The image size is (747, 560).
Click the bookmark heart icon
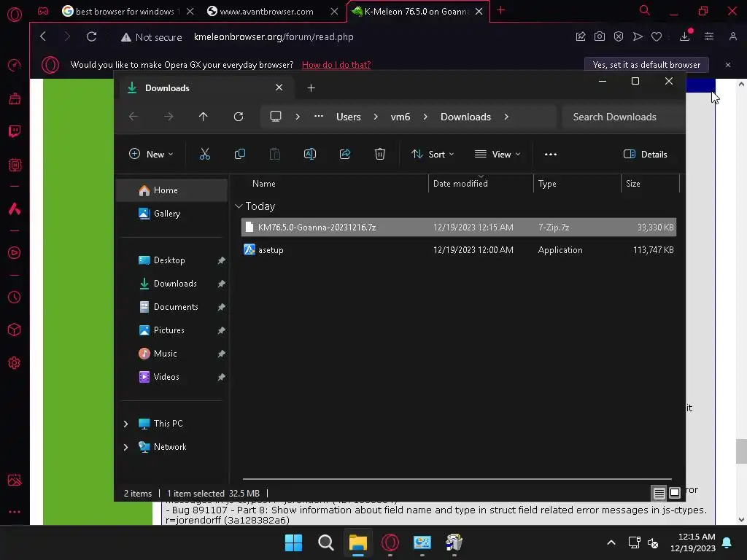click(657, 36)
